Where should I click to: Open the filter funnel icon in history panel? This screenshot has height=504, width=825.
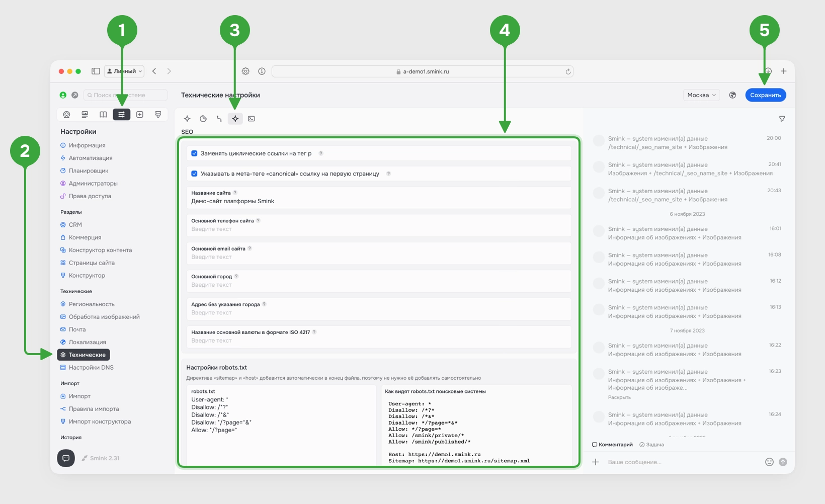pos(782,119)
